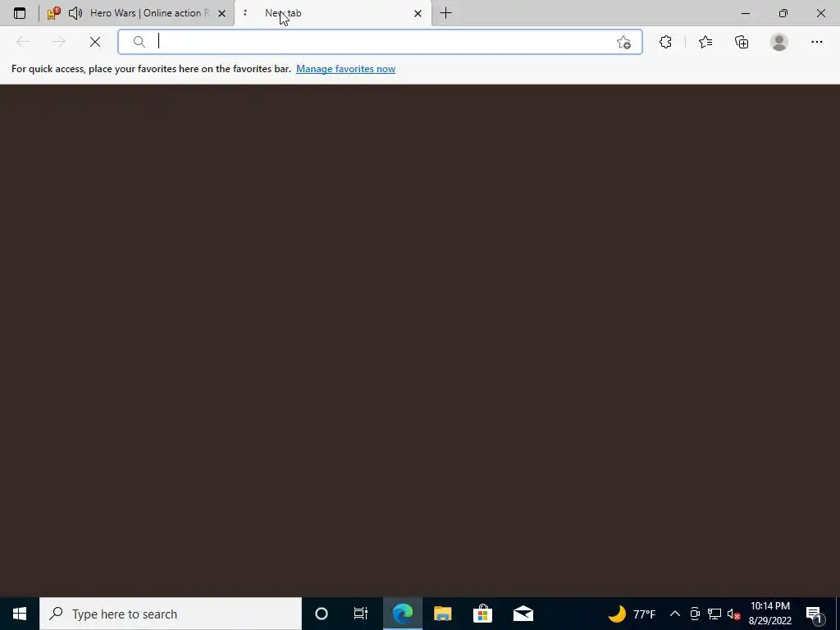
Task: Restore down the Edge window
Action: click(783, 13)
